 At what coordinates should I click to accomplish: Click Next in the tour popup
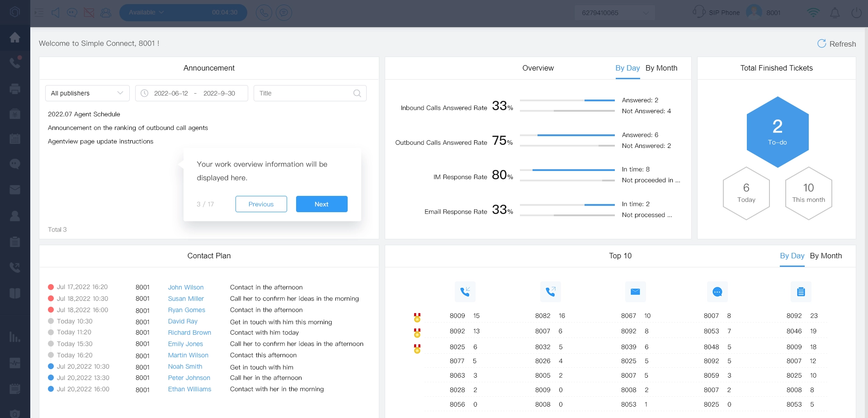[321, 204]
